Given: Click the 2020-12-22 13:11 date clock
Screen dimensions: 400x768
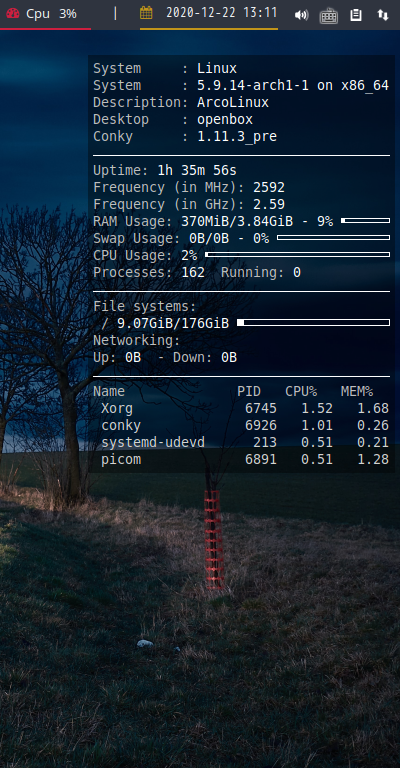Looking at the screenshot, I should pyautogui.click(x=221, y=13).
